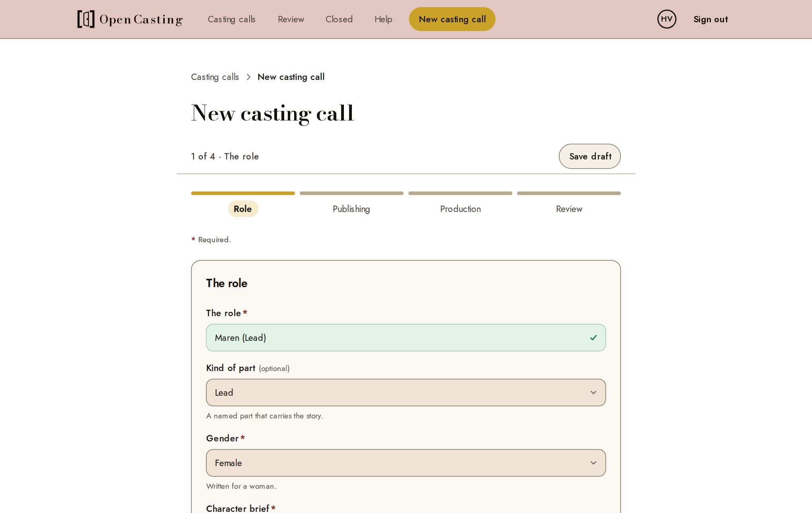Open the HV user avatar
This screenshot has height=513, width=812.
click(x=667, y=19)
